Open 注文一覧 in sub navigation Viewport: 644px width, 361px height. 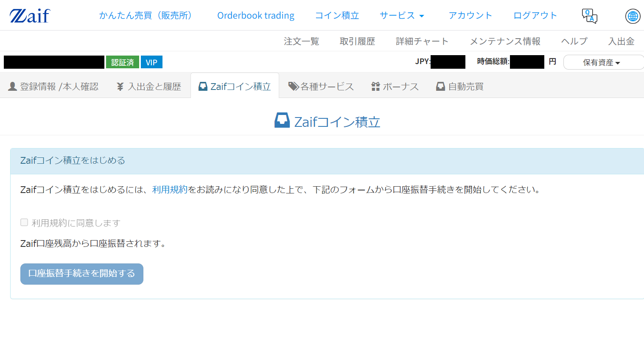(x=301, y=41)
